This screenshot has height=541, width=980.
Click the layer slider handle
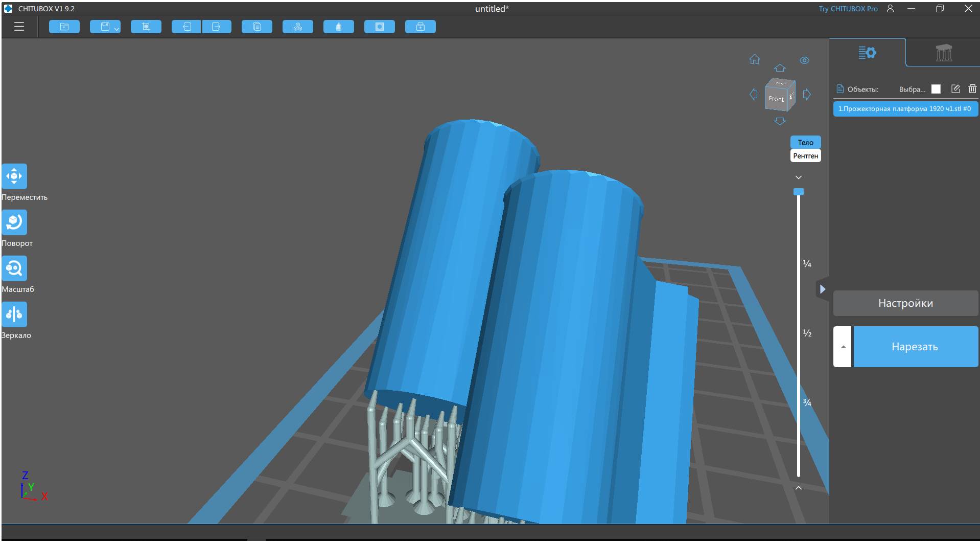[x=798, y=192]
